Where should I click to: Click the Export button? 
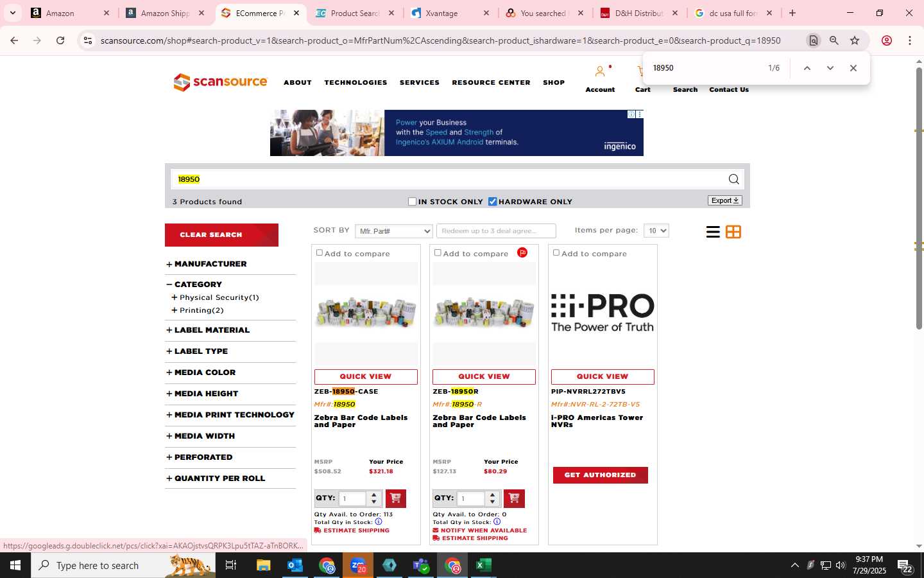pos(725,200)
